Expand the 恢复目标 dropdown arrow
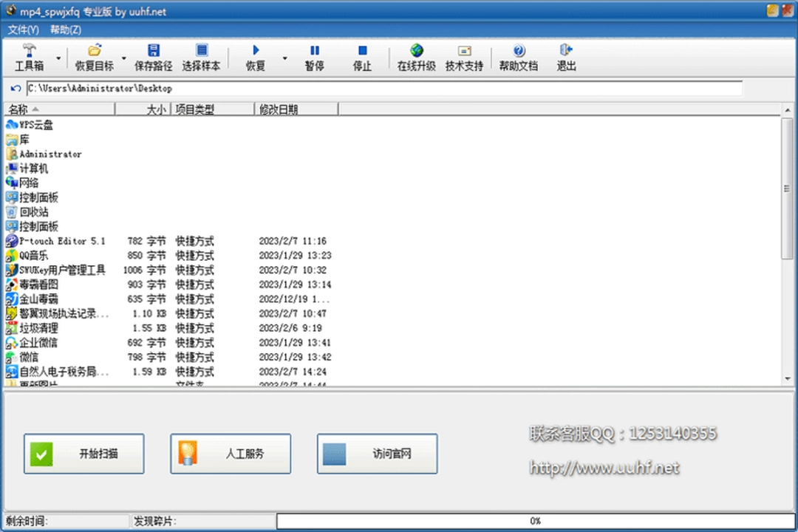Viewport: 798px width, 532px height. click(123, 58)
